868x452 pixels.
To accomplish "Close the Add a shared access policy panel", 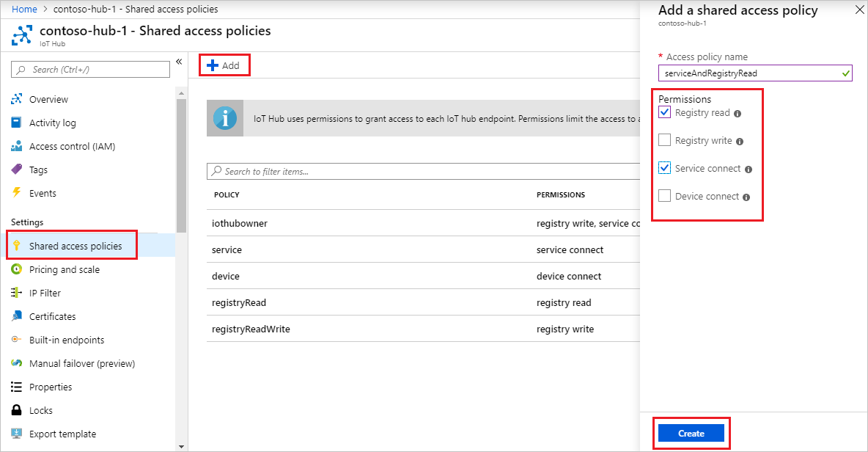I will [x=860, y=10].
